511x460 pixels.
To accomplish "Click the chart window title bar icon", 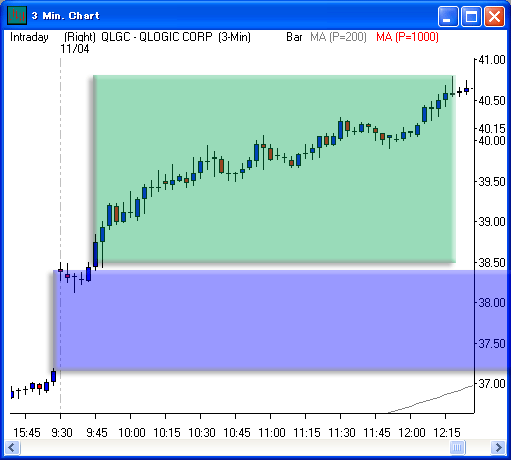I will pyautogui.click(x=17, y=15).
